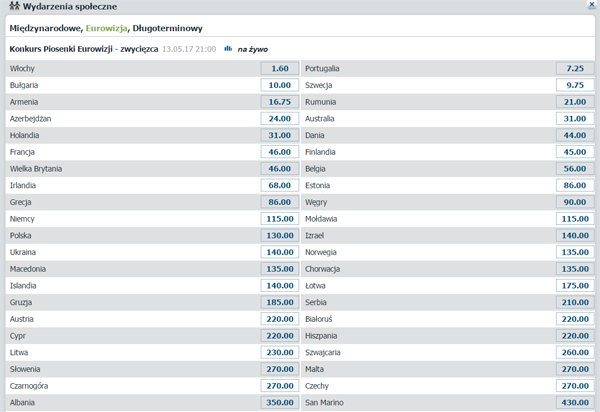Click the 'Azerbejdżan' country name

pos(31,119)
